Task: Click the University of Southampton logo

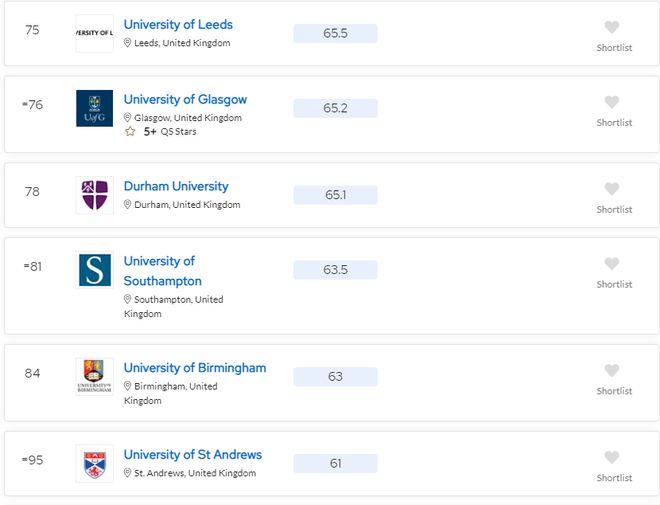Action: [94, 270]
